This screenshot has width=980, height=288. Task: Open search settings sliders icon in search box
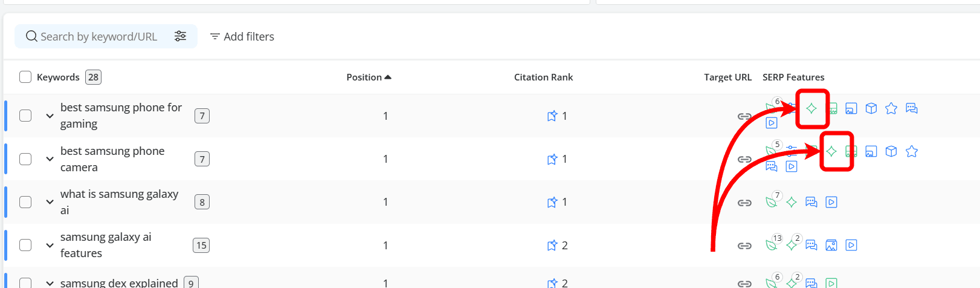(180, 36)
